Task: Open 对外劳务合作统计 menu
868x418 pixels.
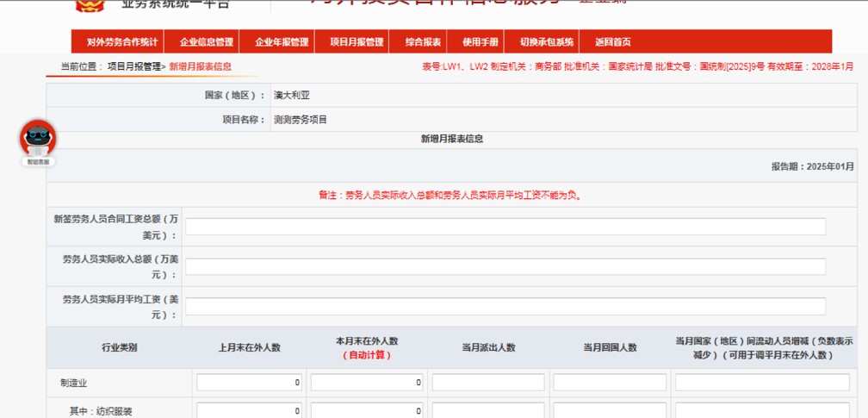Action: [x=122, y=42]
